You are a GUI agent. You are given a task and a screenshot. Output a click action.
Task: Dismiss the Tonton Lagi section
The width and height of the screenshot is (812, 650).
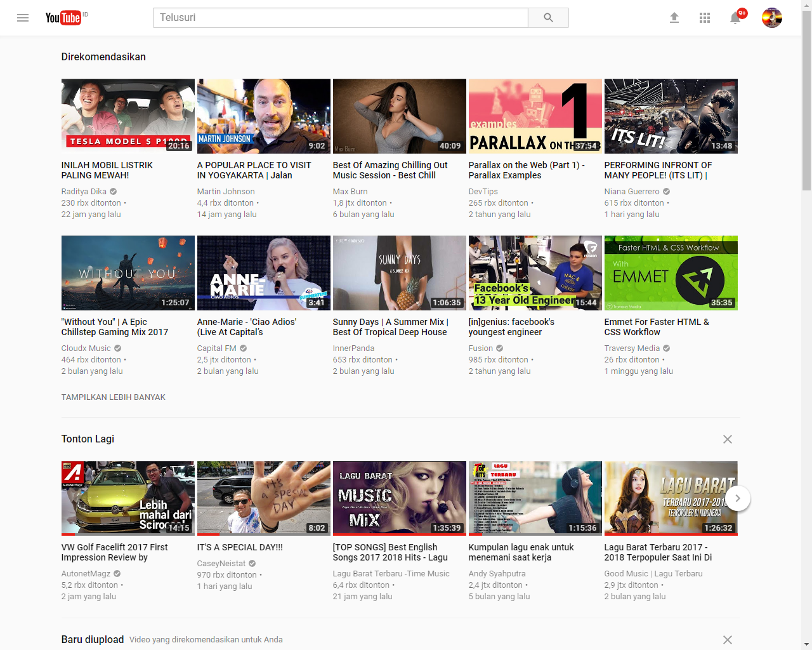pos(728,439)
